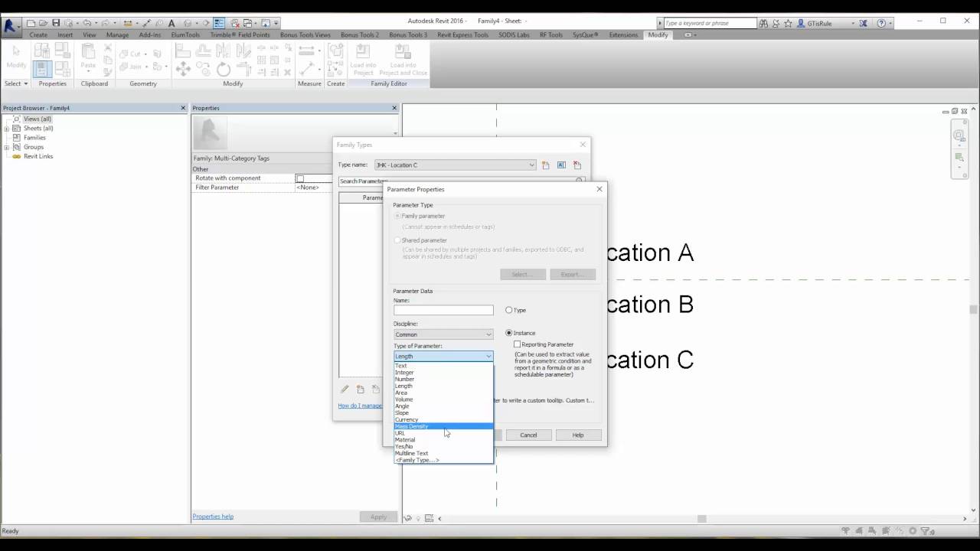
Task: Click the Help question mark icon
Action: [x=881, y=23]
